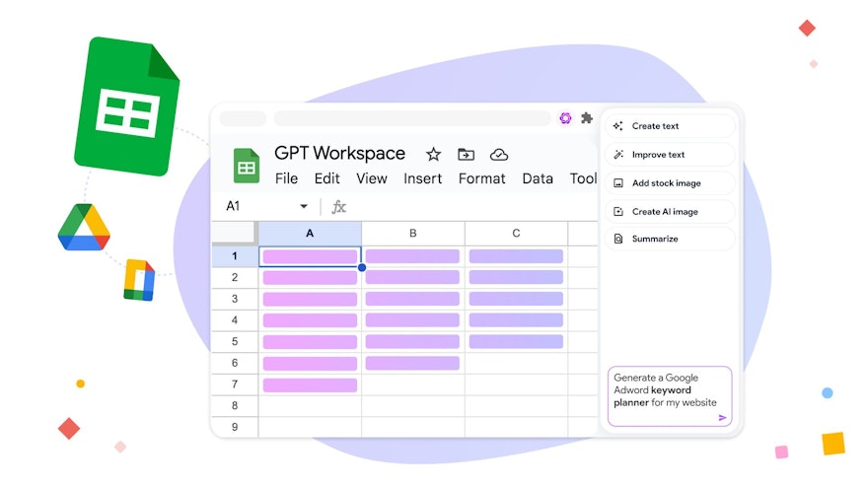This screenshot has width=868, height=488.
Task: Click the purple GPT Workspace extension icon
Action: coord(565,118)
